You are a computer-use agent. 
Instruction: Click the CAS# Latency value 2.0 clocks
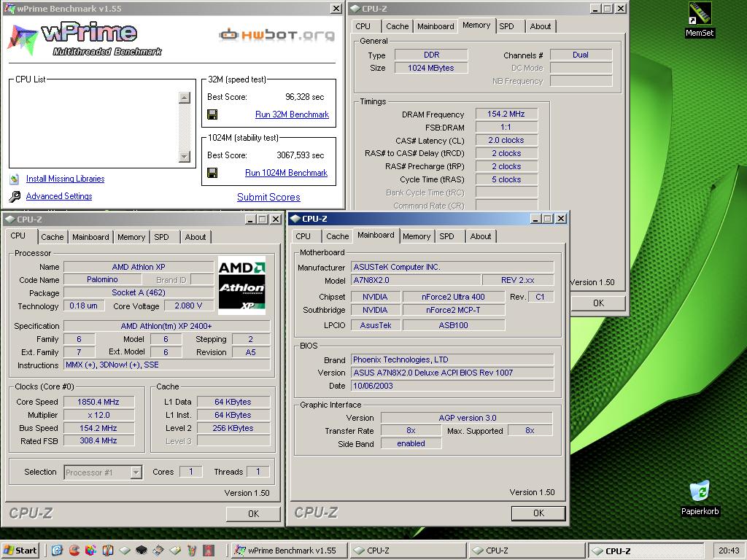506,141
